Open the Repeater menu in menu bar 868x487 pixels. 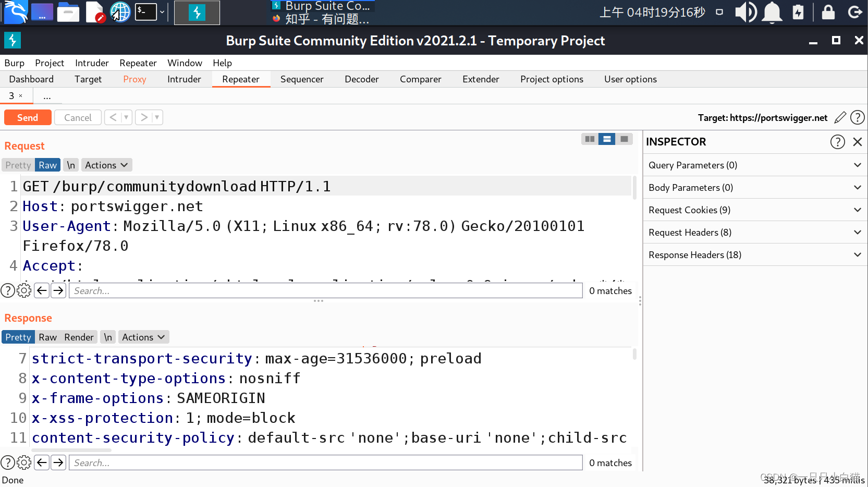point(138,63)
